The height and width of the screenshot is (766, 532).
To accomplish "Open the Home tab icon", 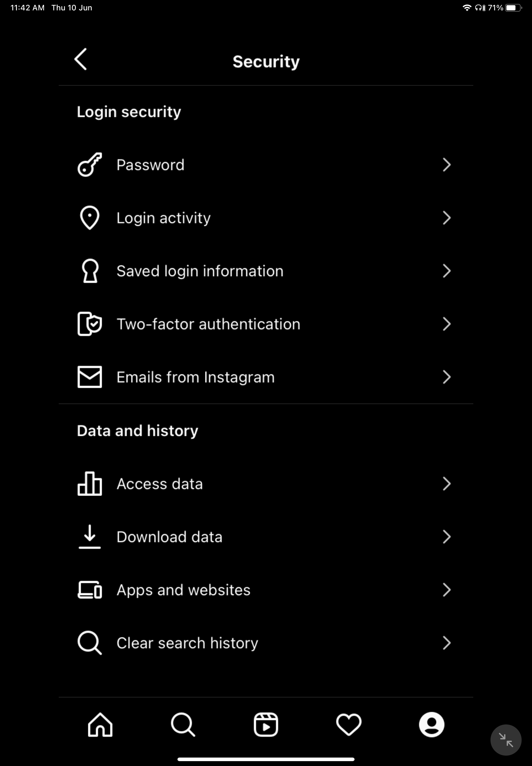I will point(100,724).
